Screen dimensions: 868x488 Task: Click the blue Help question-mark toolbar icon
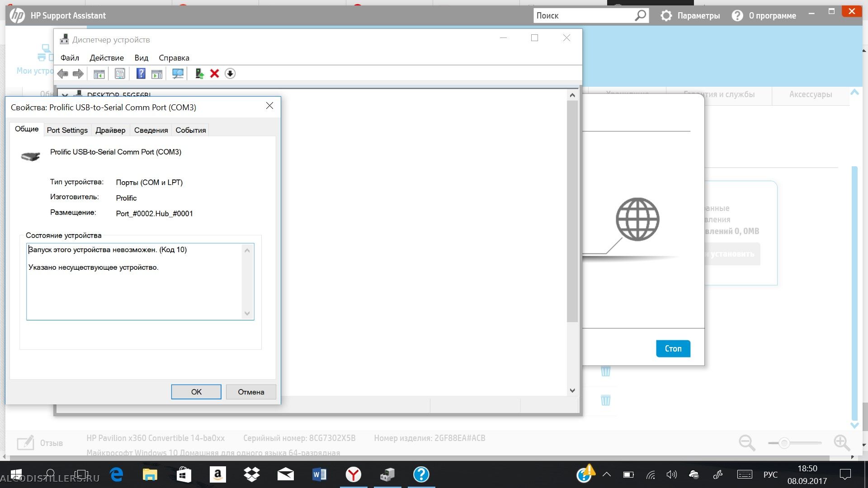(x=141, y=74)
